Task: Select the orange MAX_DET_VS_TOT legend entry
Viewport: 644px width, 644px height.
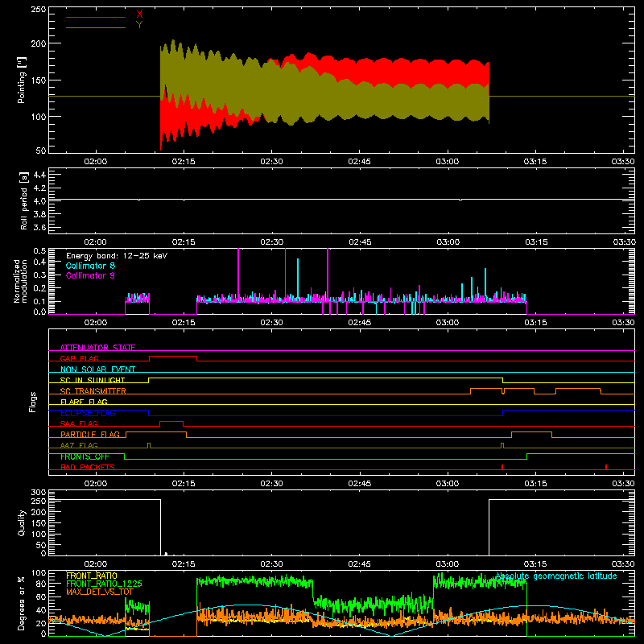Action: coord(100,592)
